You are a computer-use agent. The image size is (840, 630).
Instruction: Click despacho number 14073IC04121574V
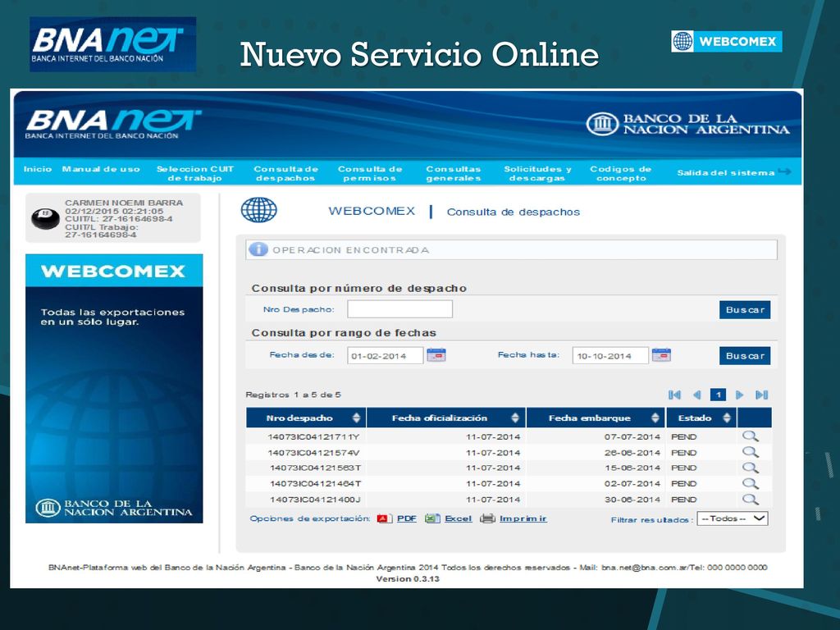pos(313,453)
